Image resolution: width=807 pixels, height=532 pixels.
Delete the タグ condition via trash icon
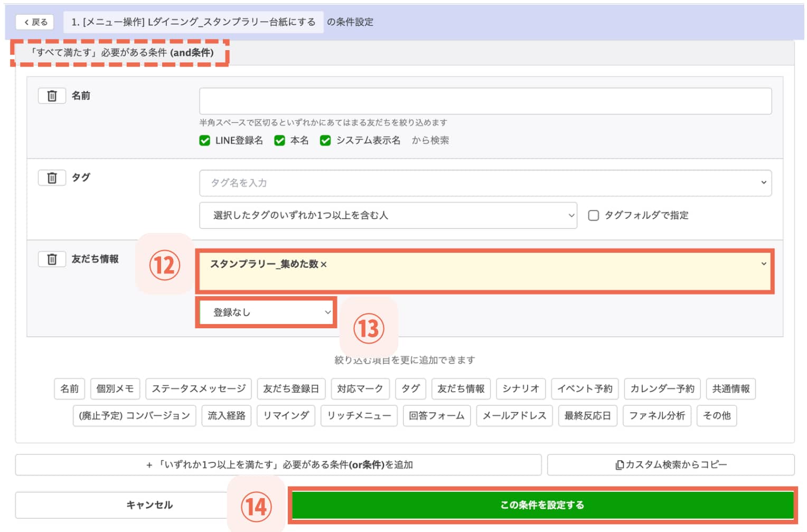point(51,177)
